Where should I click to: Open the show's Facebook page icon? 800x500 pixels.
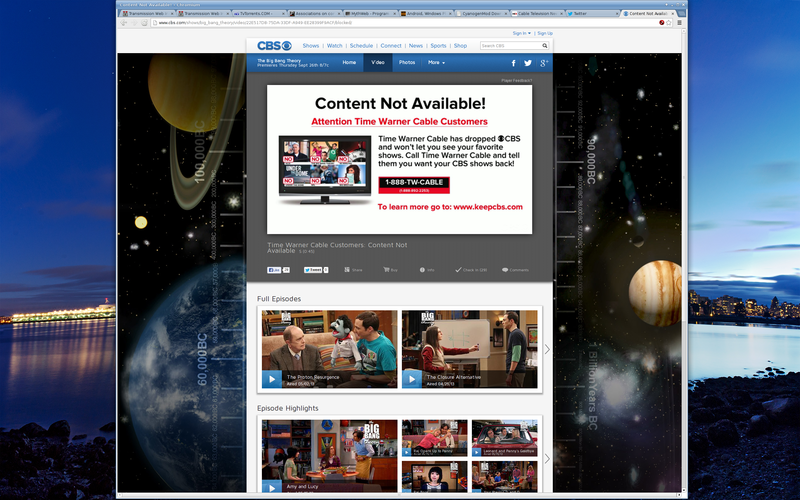tap(513, 63)
